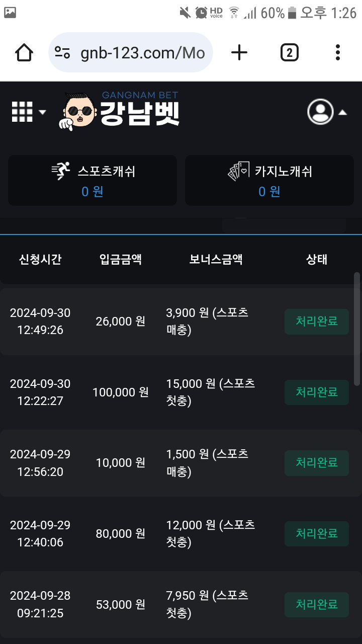The width and height of the screenshot is (362, 644).
Task: Tap the site info icon in address bar
Action: tap(63, 52)
